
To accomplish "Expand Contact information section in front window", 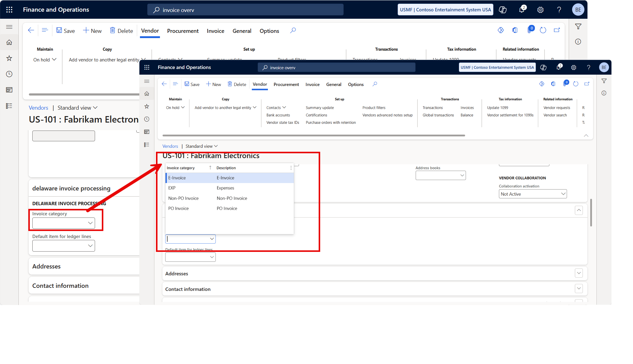I will (x=579, y=288).
